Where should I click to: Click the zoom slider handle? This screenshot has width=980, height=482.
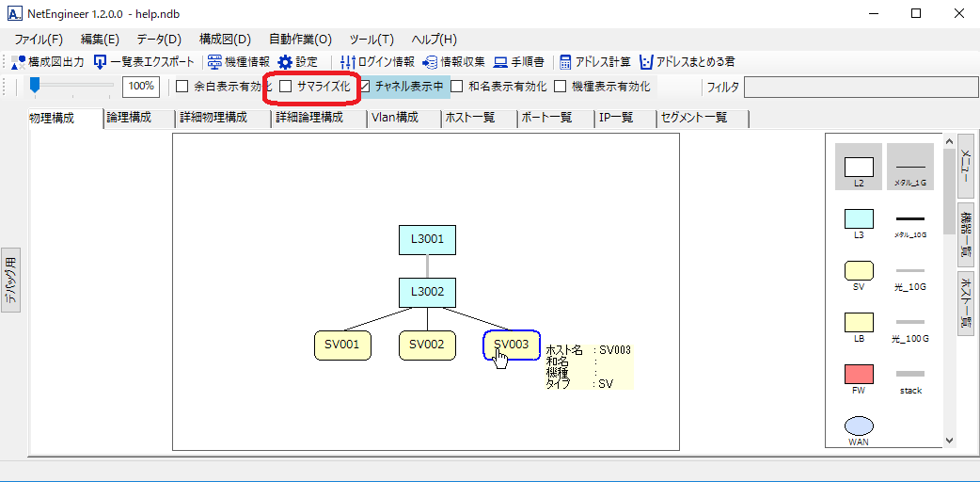[35, 86]
